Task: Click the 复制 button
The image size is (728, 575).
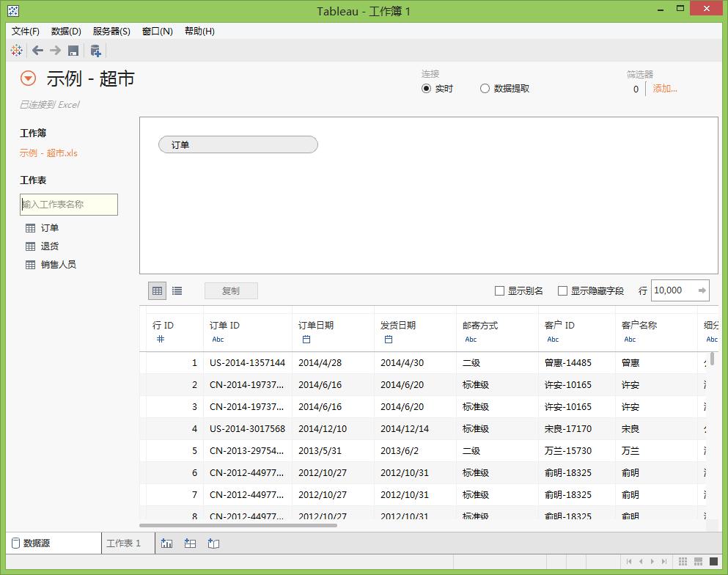Action: tap(231, 290)
